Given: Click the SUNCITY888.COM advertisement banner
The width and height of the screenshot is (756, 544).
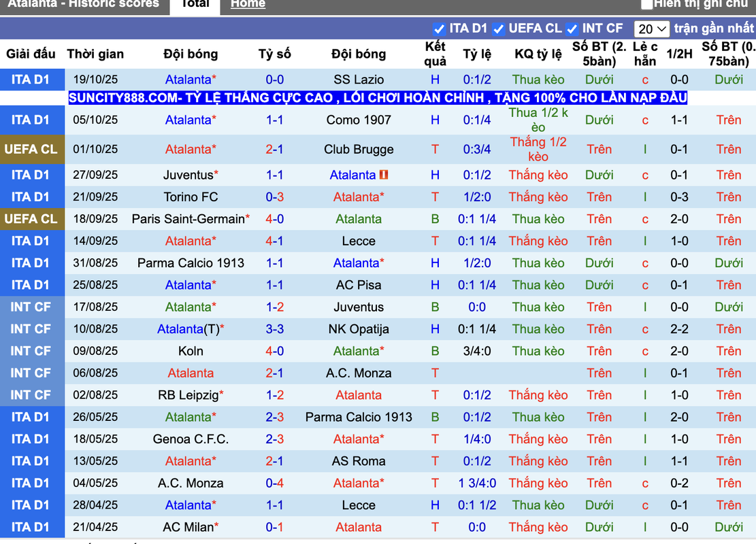Looking at the screenshot, I should tap(378, 98).
